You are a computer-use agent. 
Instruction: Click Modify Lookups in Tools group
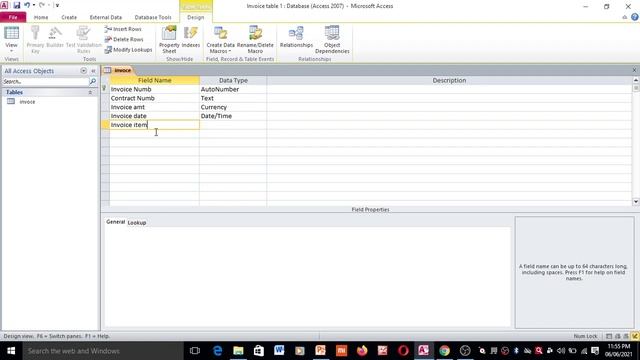[128, 49]
